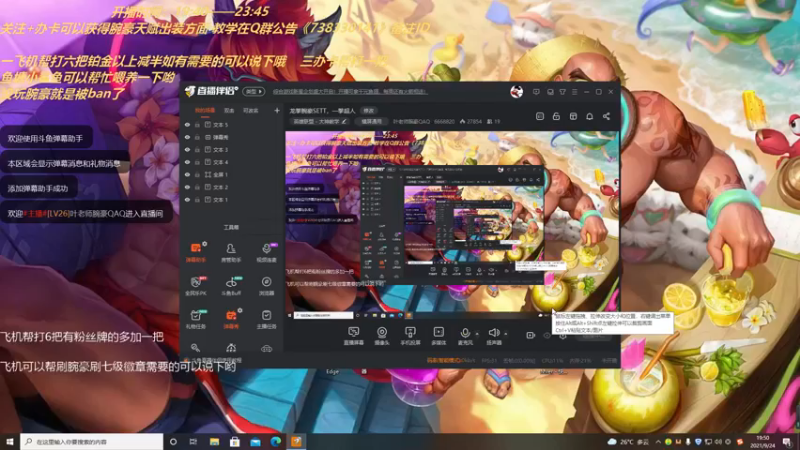
Task: Mute the 麦克风 microphone
Action: [x=465, y=336]
